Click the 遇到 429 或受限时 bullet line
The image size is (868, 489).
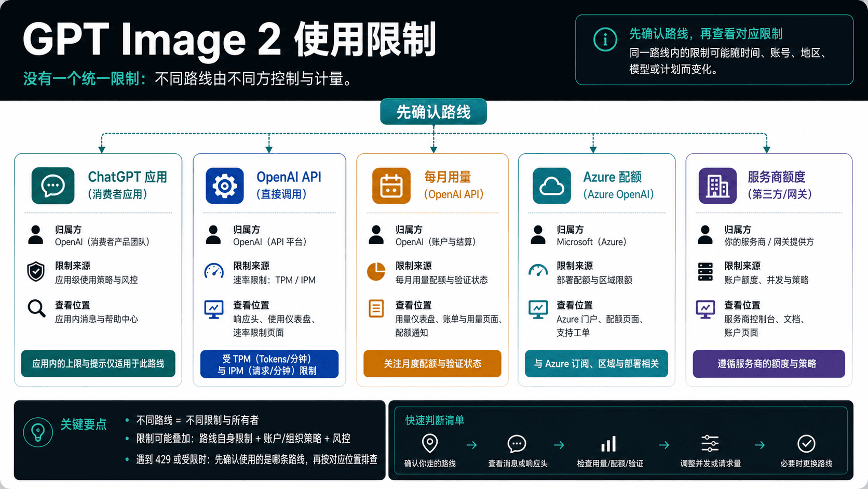(x=256, y=459)
